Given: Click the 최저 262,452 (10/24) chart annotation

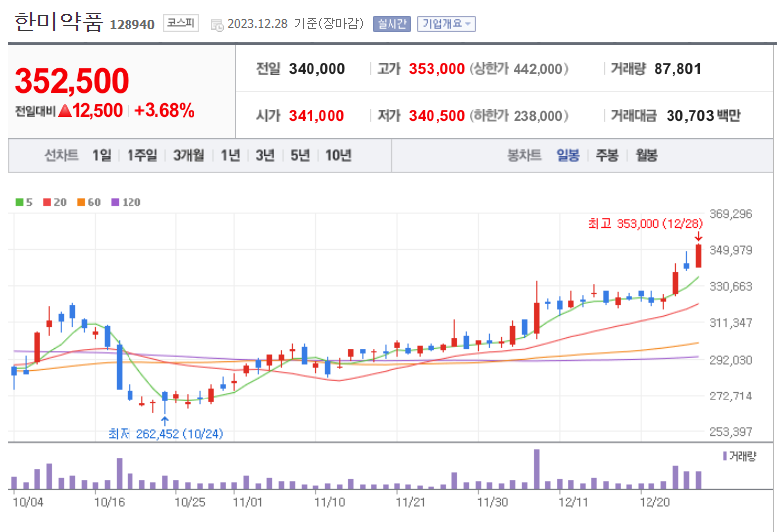Looking at the screenshot, I should pos(165,434).
